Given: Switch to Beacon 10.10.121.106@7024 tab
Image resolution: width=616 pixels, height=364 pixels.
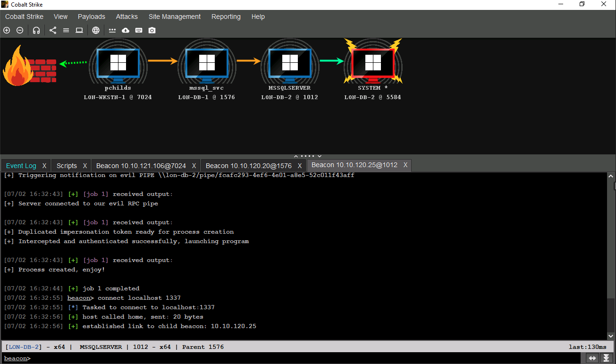Looking at the screenshot, I should click(141, 166).
